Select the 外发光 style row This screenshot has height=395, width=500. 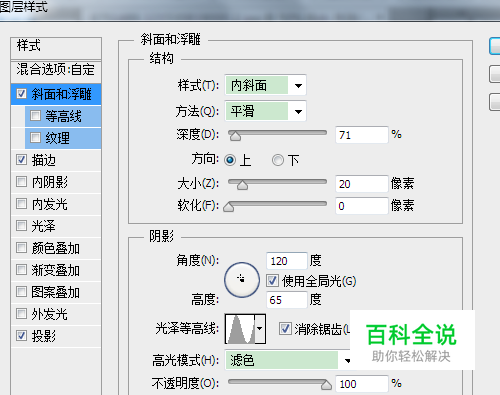(56, 314)
